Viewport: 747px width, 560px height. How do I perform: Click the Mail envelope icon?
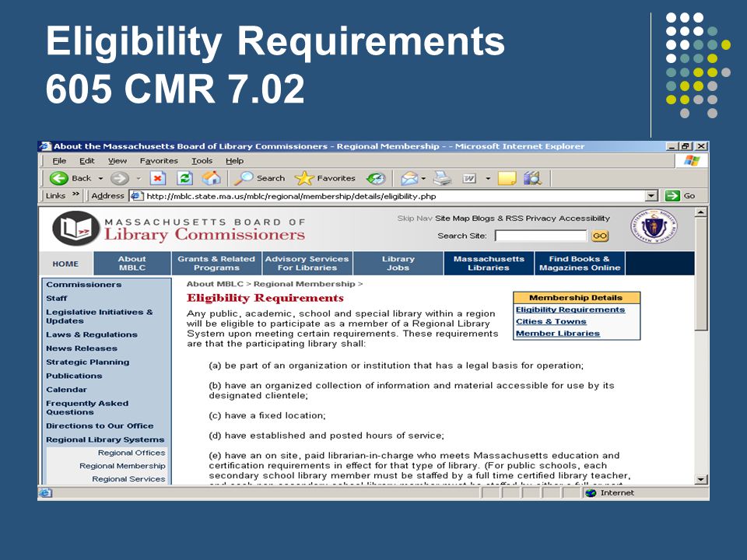409,179
